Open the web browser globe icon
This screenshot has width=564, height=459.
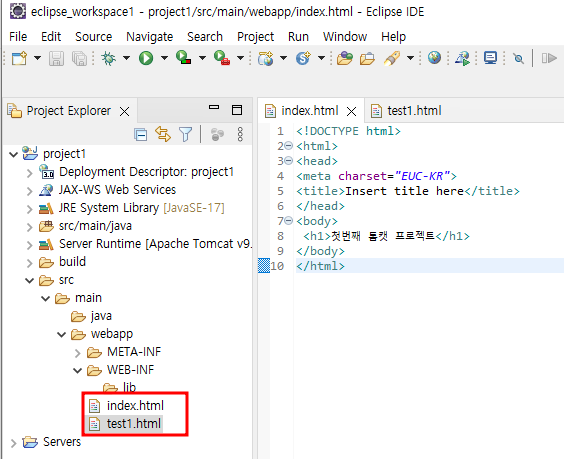point(434,58)
